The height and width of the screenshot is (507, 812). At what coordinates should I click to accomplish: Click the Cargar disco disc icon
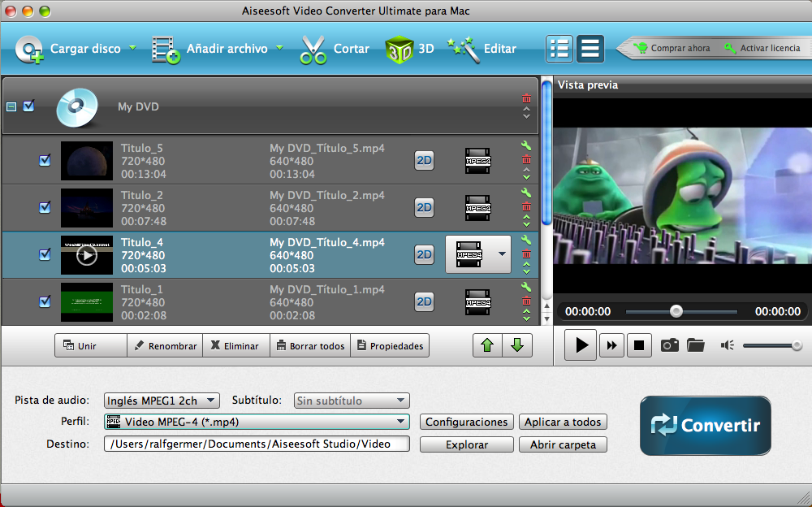(29, 50)
